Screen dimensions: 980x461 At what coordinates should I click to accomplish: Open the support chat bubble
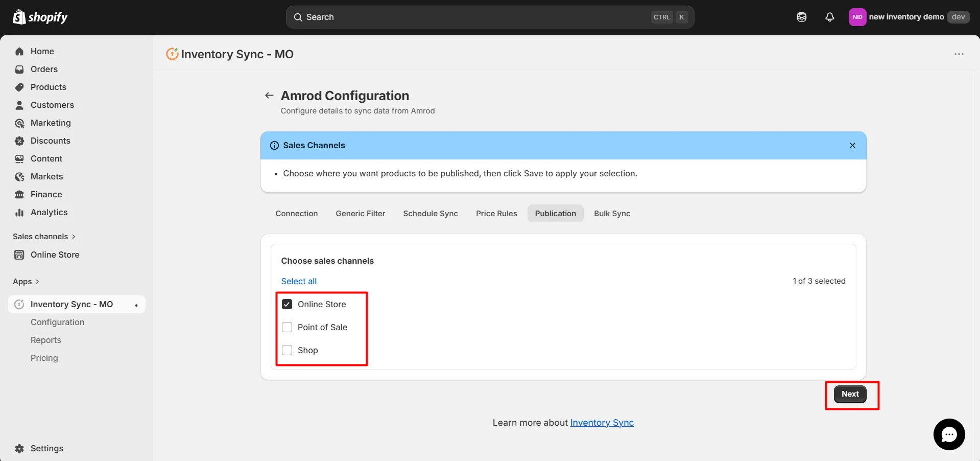point(948,434)
